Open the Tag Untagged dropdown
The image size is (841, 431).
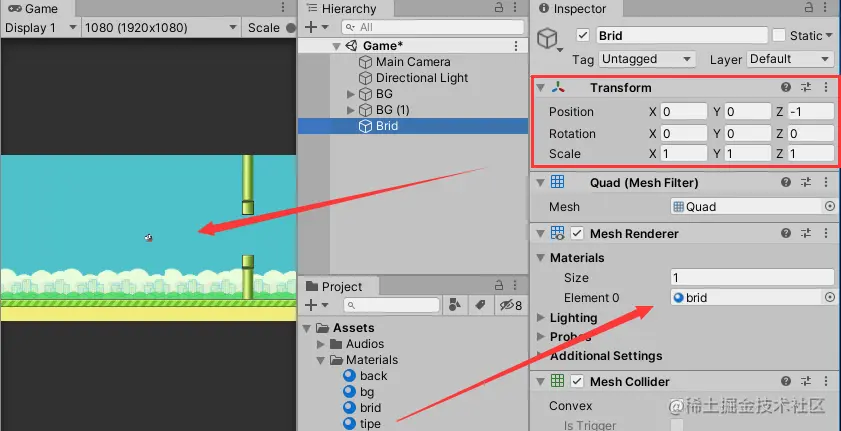click(647, 59)
